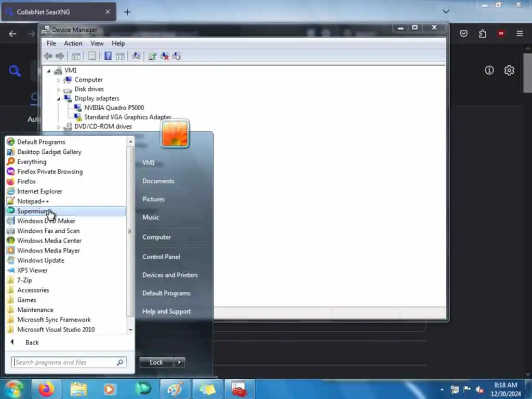Click the Lock button
This screenshot has height=399, width=532.
(156, 362)
